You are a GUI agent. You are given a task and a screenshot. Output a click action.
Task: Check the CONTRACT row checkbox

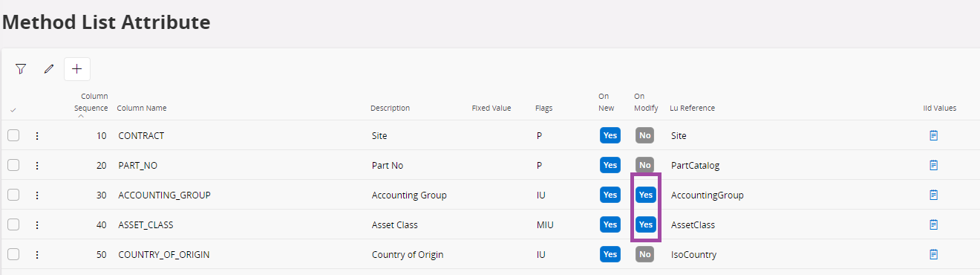(x=13, y=135)
